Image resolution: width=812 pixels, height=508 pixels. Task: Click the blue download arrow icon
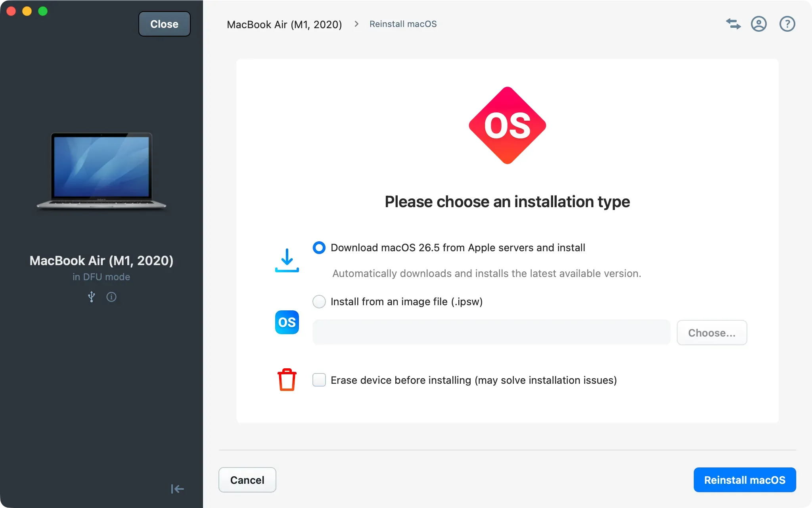[x=287, y=260]
